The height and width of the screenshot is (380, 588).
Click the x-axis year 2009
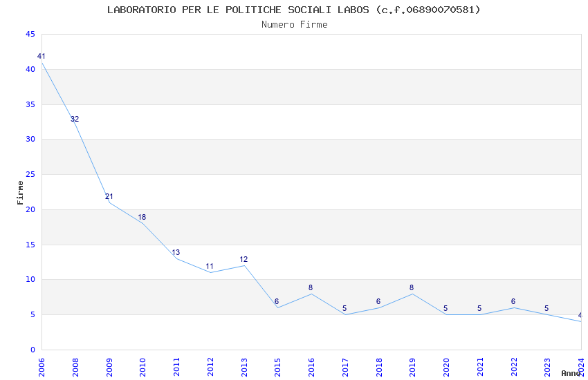109,367
